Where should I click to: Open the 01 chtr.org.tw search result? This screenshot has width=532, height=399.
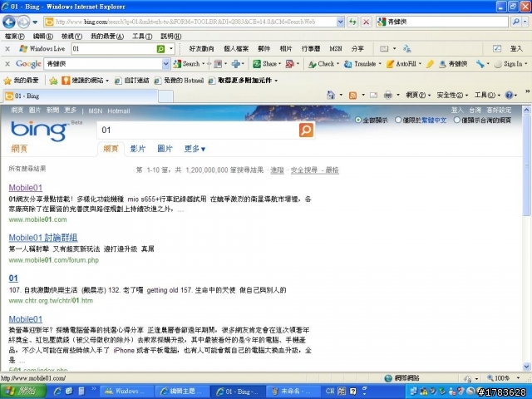[x=13, y=278]
